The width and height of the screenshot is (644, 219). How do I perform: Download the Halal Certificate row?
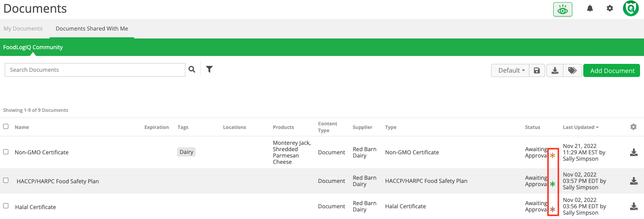634,206
